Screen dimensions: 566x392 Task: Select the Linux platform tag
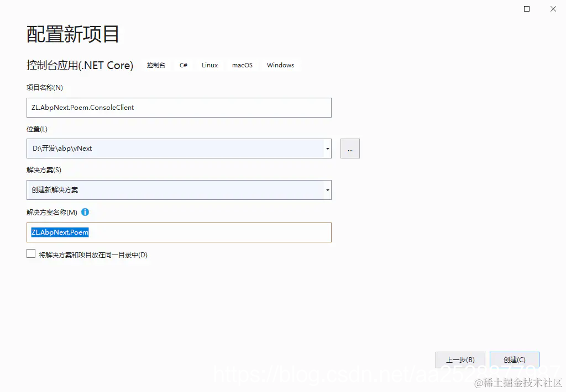tap(209, 65)
